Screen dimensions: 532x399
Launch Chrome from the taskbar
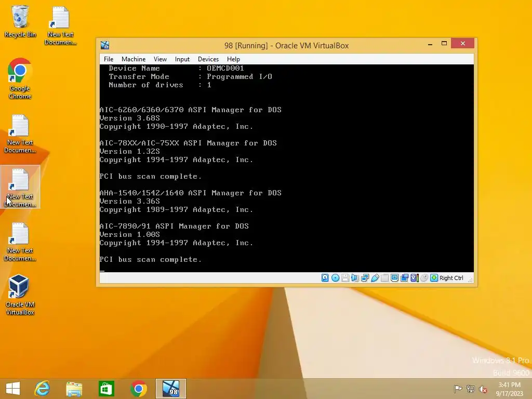tap(138, 389)
